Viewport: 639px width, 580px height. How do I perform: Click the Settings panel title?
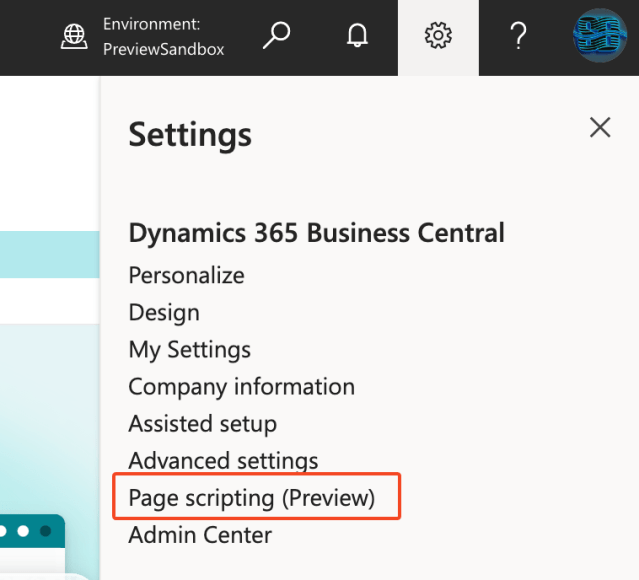coord(190,133)
